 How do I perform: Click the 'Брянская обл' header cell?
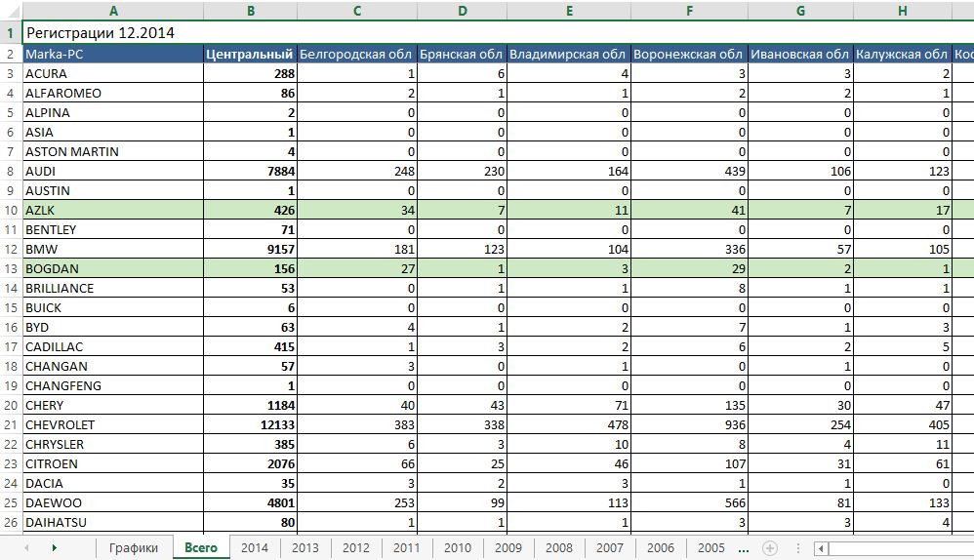click(x=463, y=54)
